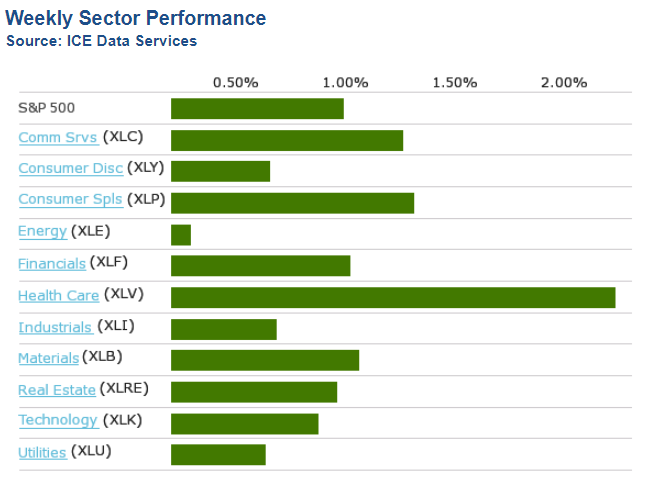Click the Consumer Spls performance bar
The width and height of the screenshot is (658, 481).
pos(292,203)
